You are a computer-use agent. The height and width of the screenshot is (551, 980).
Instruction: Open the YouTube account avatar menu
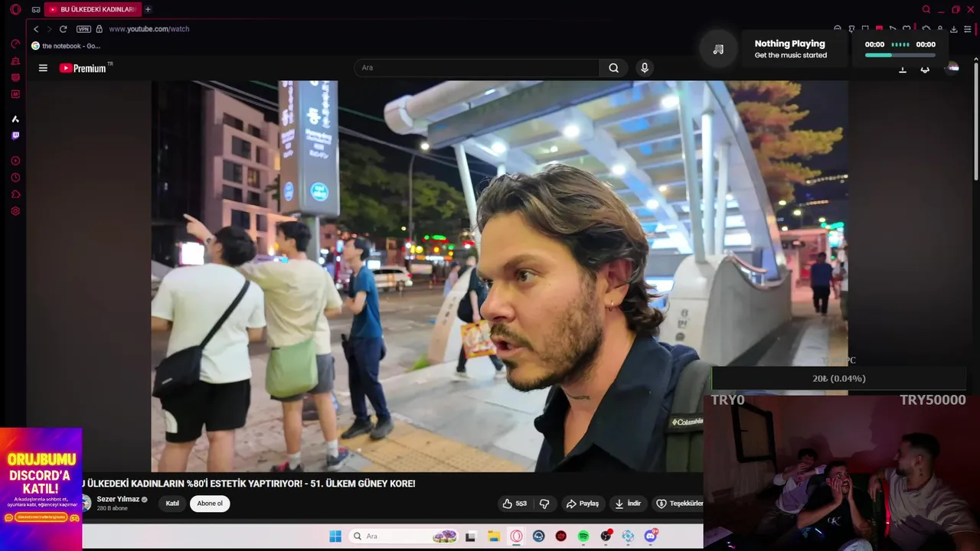[x=952, y=68]
